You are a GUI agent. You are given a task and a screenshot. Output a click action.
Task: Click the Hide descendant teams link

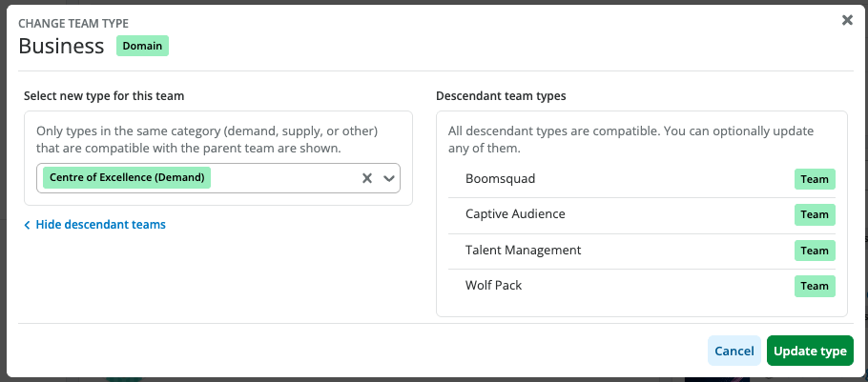[101, 225]
